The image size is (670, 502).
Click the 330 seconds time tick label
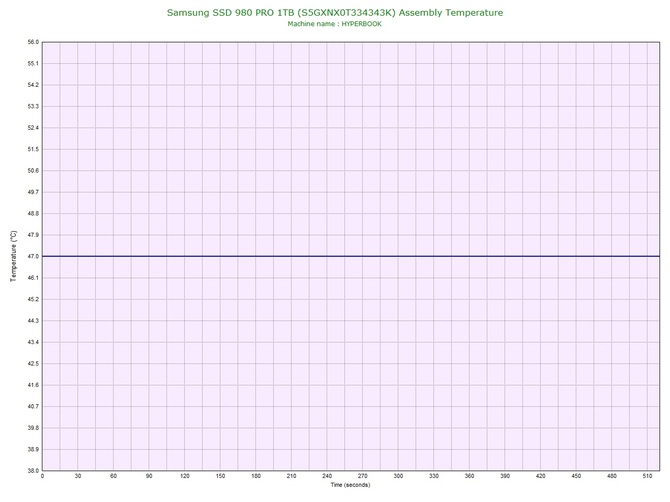pyautogui.click(x=434, y=476)
